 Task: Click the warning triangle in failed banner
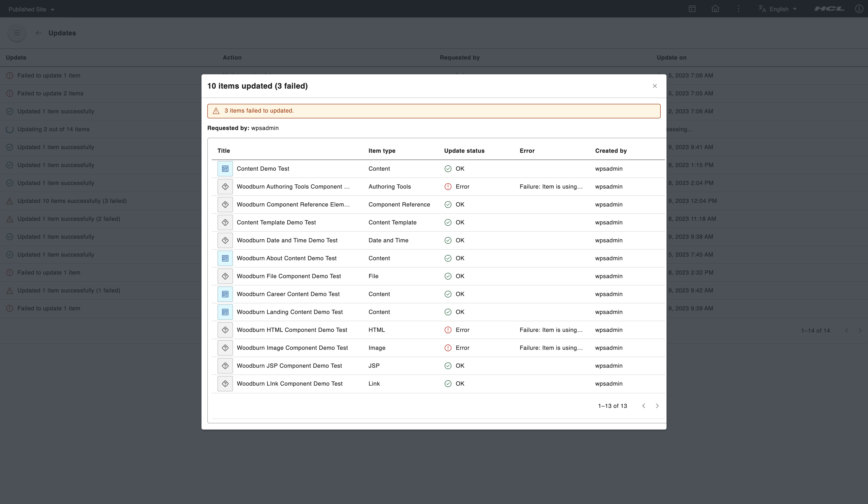coord(216,111)
